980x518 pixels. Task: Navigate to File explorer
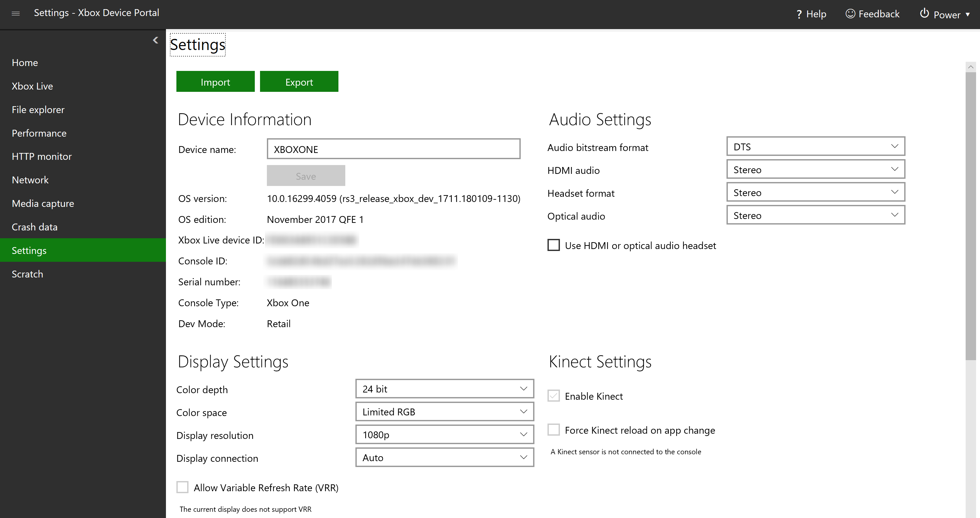pyautogui.click(x=38, y=109)
